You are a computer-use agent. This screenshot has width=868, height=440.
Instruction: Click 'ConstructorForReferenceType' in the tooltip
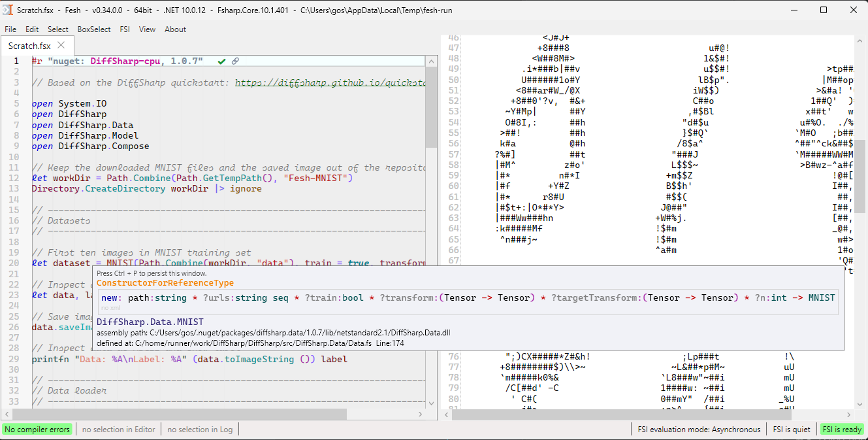tap(165, 283)
